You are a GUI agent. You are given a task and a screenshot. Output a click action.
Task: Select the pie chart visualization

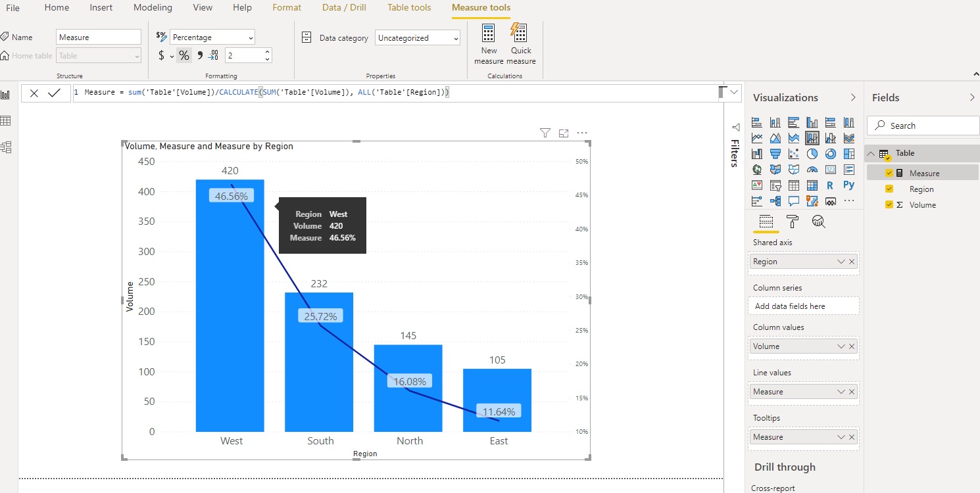coord(812,154)
